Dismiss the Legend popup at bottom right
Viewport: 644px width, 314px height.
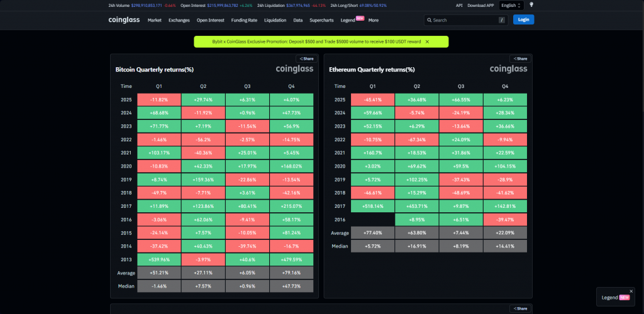click(631, 291)
